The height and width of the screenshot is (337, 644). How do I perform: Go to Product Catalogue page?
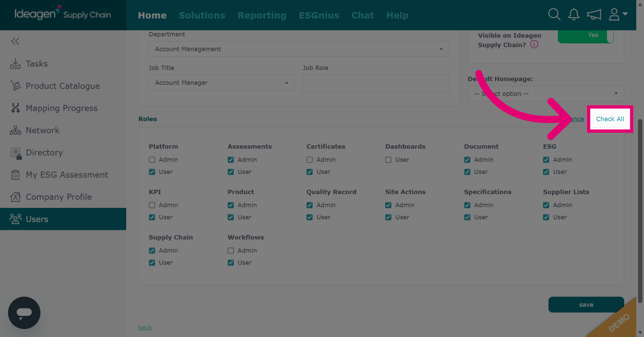click(x=63, y=86)
